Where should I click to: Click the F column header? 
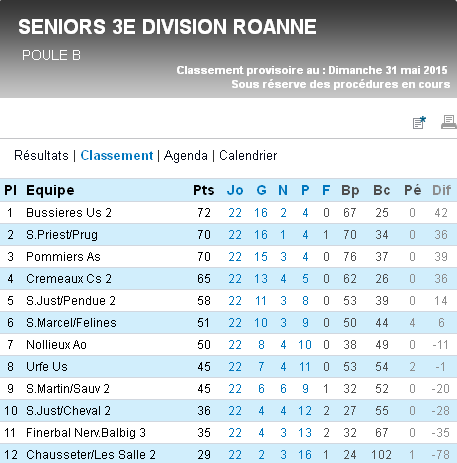tap(326, 190)
